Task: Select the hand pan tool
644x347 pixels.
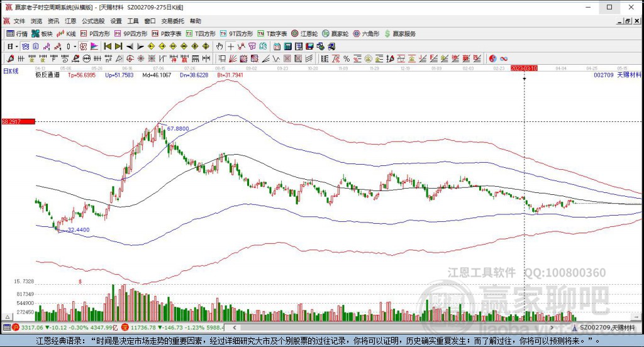Action: pos(219,47)
